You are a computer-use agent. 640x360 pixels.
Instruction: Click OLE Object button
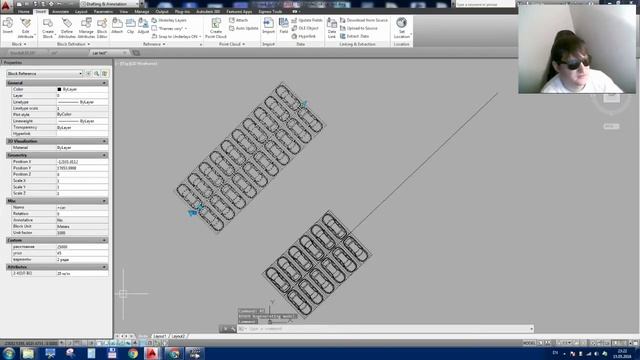305,28
